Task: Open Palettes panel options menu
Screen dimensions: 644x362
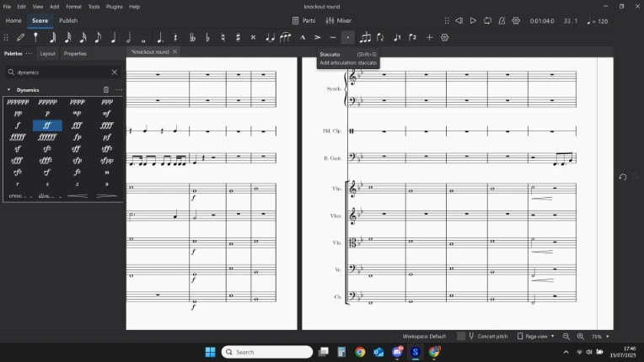Action: [29, 53]
